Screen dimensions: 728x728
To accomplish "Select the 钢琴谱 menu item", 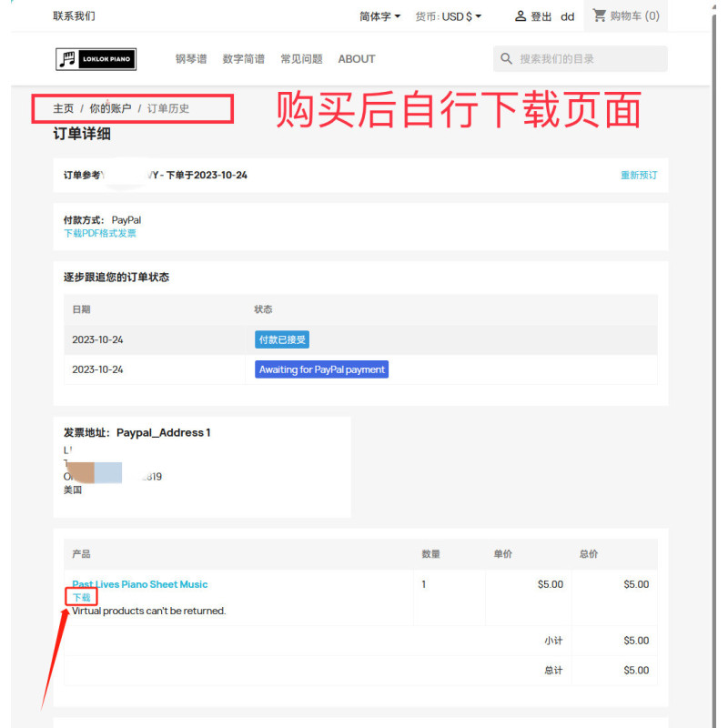I will click(x=190, y=58).
